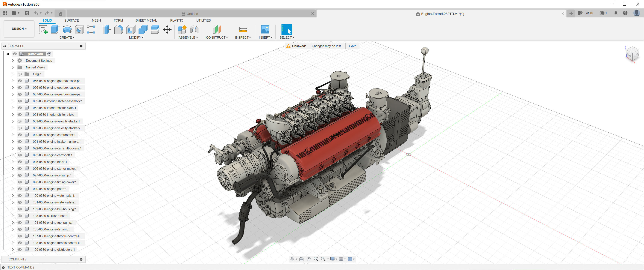The width and height of the screenshot is (644, 270).
Task: Switch to the SURFACE tab
Action: coord(72,21)
